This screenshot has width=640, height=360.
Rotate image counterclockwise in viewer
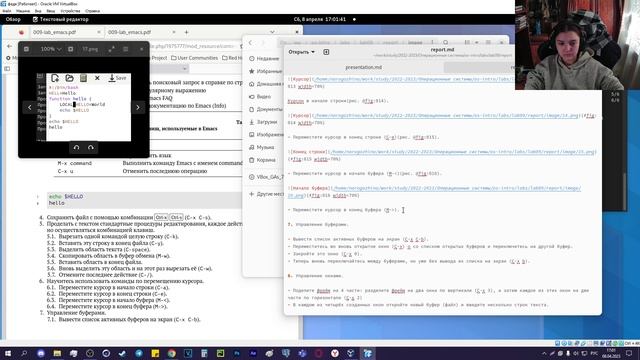tap(76, 147)
